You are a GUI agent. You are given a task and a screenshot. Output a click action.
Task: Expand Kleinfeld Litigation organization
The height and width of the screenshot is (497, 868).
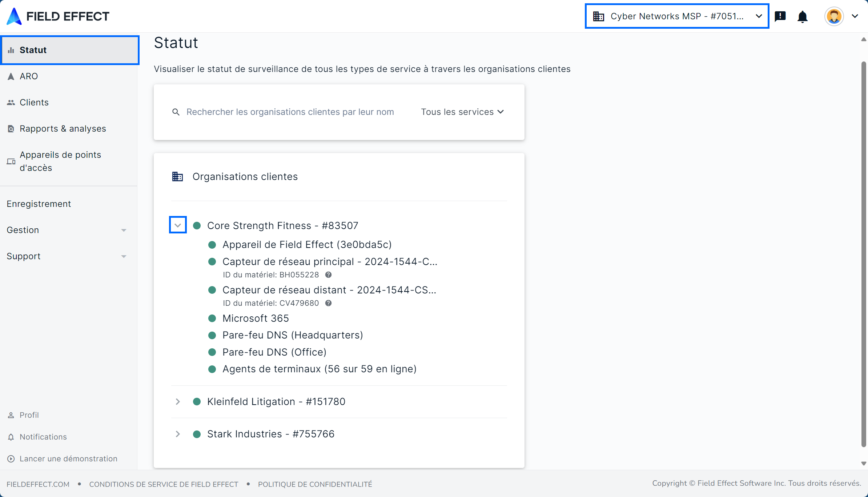pyautogui.click(x=178, y=402)
